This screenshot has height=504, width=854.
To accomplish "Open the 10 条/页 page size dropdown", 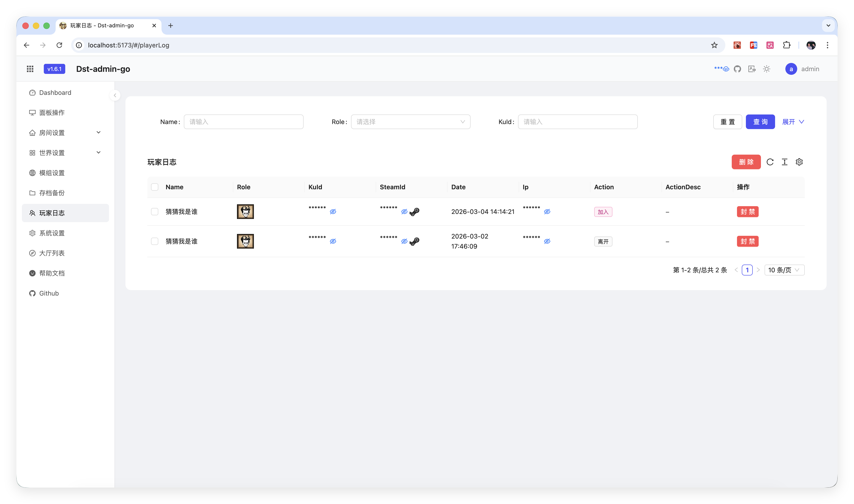I will pos(784,270).
